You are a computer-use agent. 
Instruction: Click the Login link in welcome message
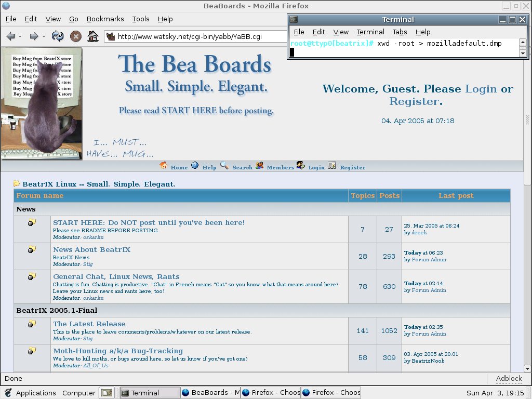click(481, 89)
